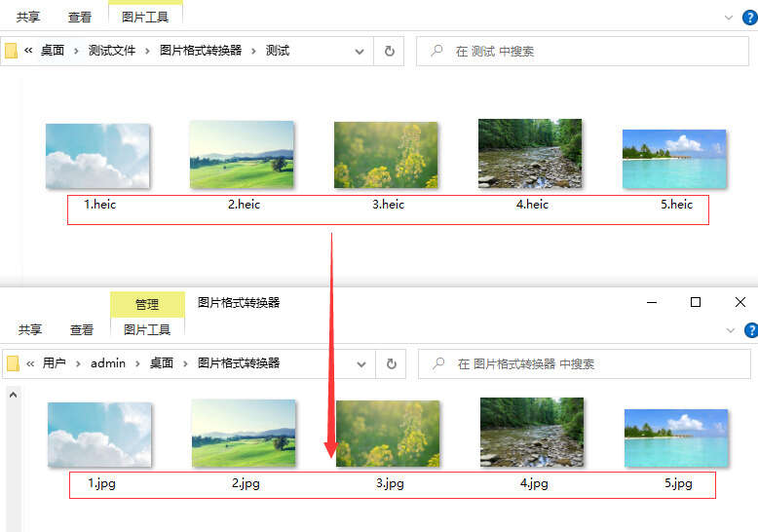
Task: Collapse the ribbon chevron in the lower window
Action: click(731, 330)
